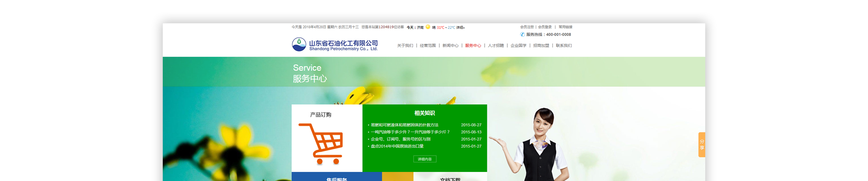The image size is (868, 181).
Task: Click the sun weather icon
Action: tap(428, 27)
